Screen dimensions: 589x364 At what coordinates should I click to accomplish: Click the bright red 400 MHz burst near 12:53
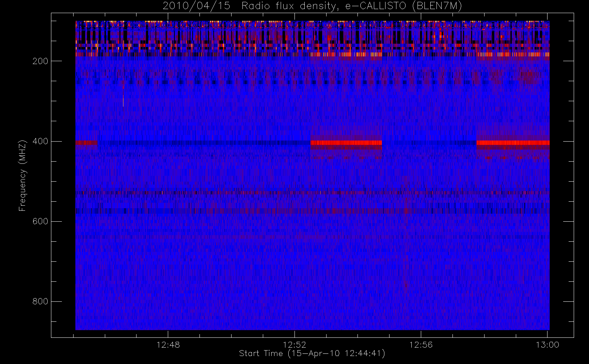[346, 143]
